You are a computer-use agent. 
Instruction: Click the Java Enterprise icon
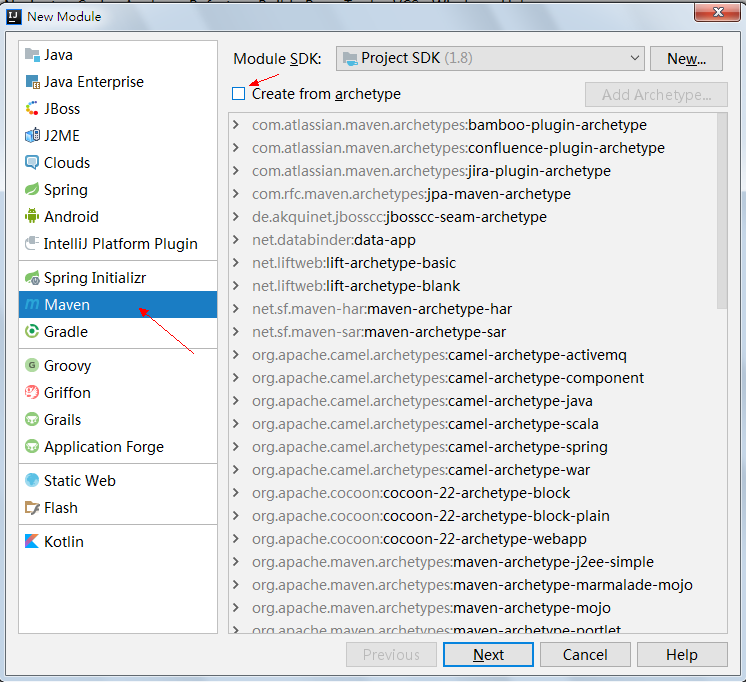pyautogui.click(x=32, y=82)
